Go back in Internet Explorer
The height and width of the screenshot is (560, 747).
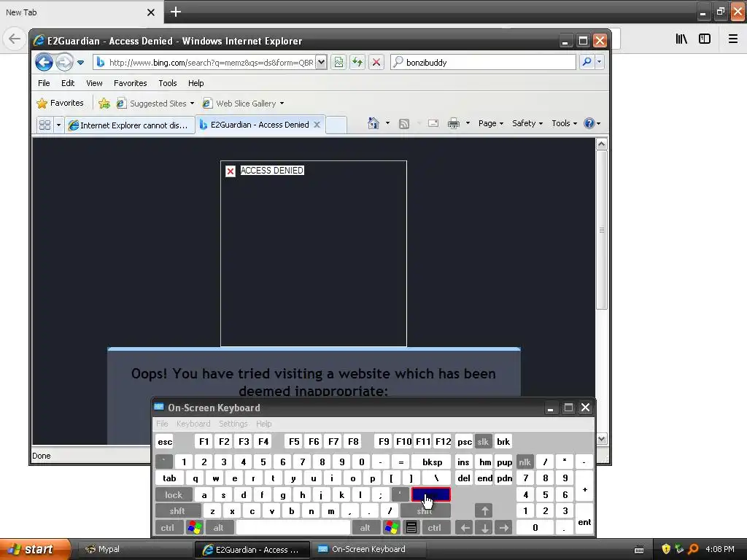(44, 62)
